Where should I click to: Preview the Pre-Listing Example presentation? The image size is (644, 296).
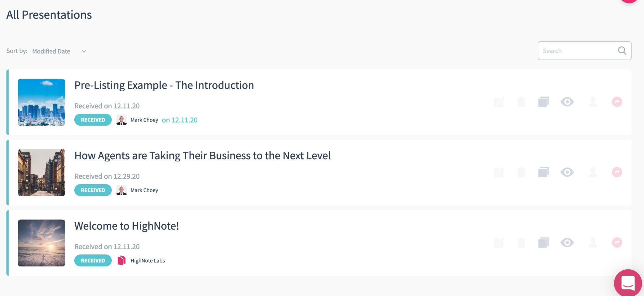pyautogui.click(x=567, y=102)
